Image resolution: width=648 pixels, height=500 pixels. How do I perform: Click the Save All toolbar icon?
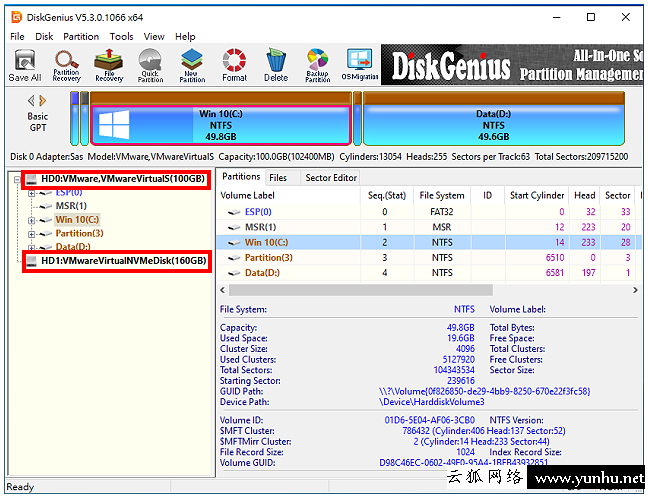tap(25, 65)
